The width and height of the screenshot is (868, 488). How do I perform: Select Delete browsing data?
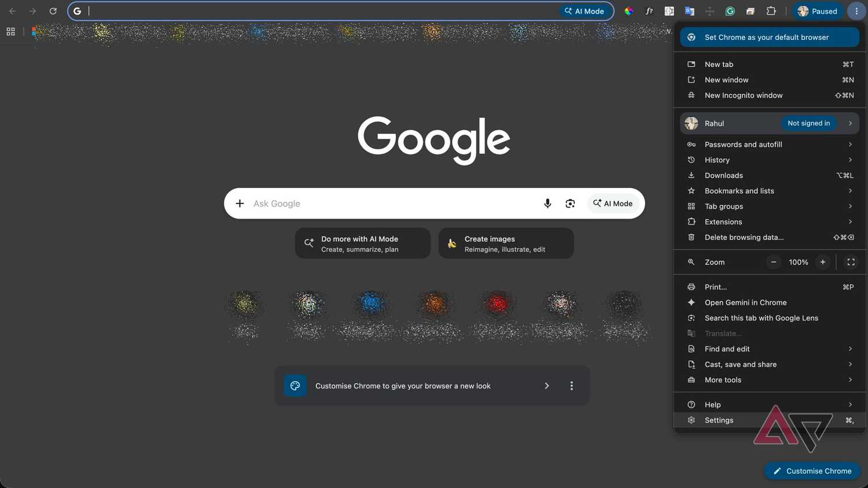pyautogui.click(x=770, y=237)
